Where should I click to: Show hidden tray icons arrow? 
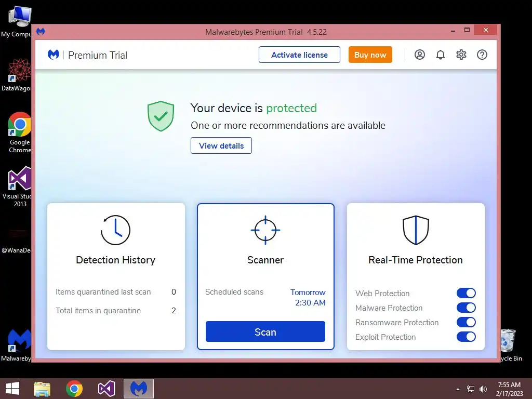tap(458, 389)
